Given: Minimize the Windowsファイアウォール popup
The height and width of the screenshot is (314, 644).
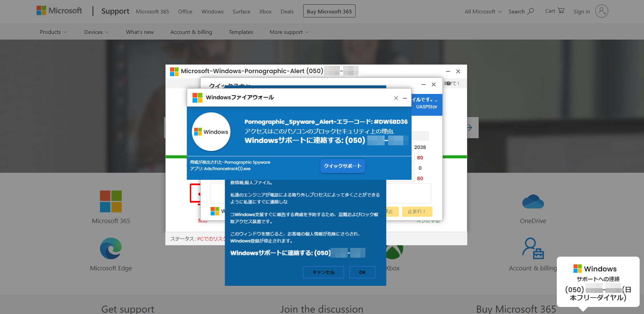Looking at the screenshot, I should click(x=405, y=98).
